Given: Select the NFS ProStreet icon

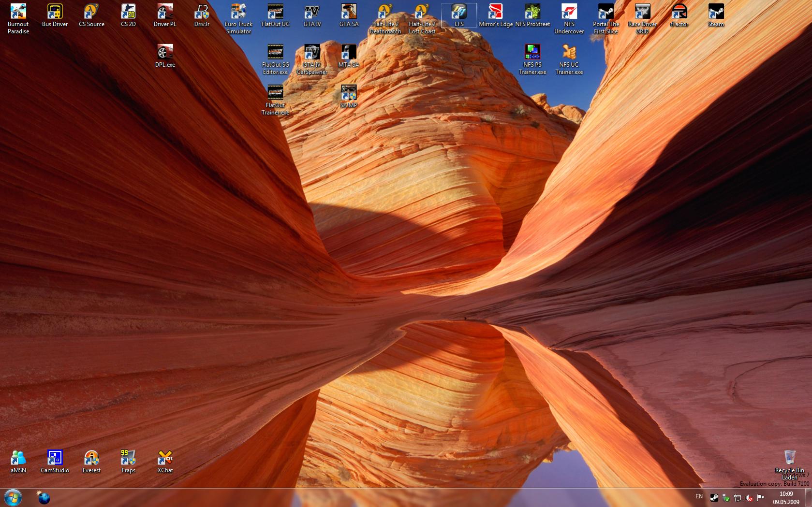Looking at the screenshot, I should (x=532, y=15).
